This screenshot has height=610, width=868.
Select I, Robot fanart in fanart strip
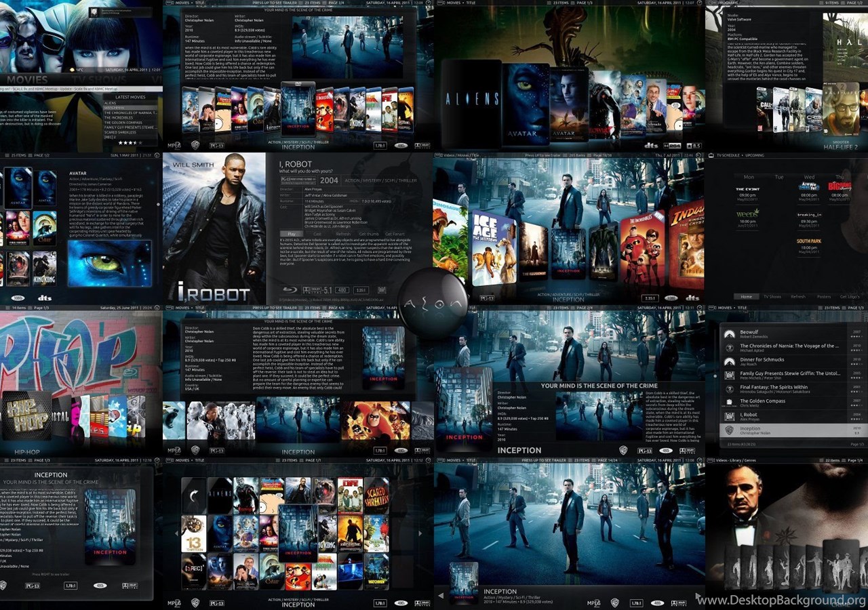coord(220,420)
